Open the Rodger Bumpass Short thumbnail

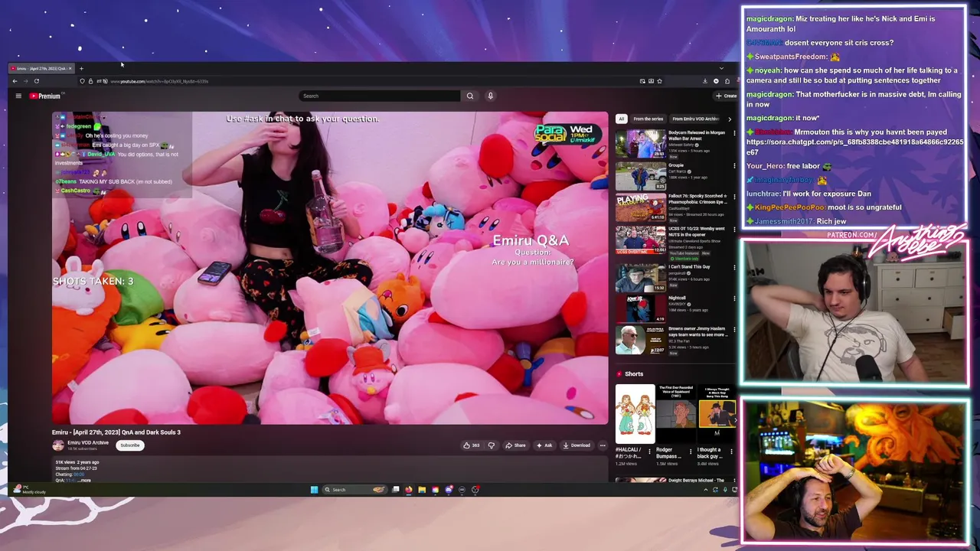point(677,414)
